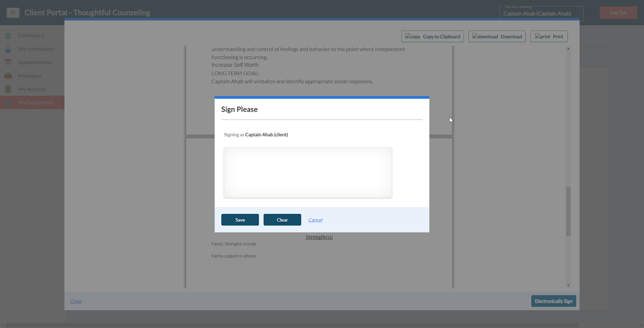Log out of the client portal
This screenshot has height=328, width=644.
click(618, 12)
